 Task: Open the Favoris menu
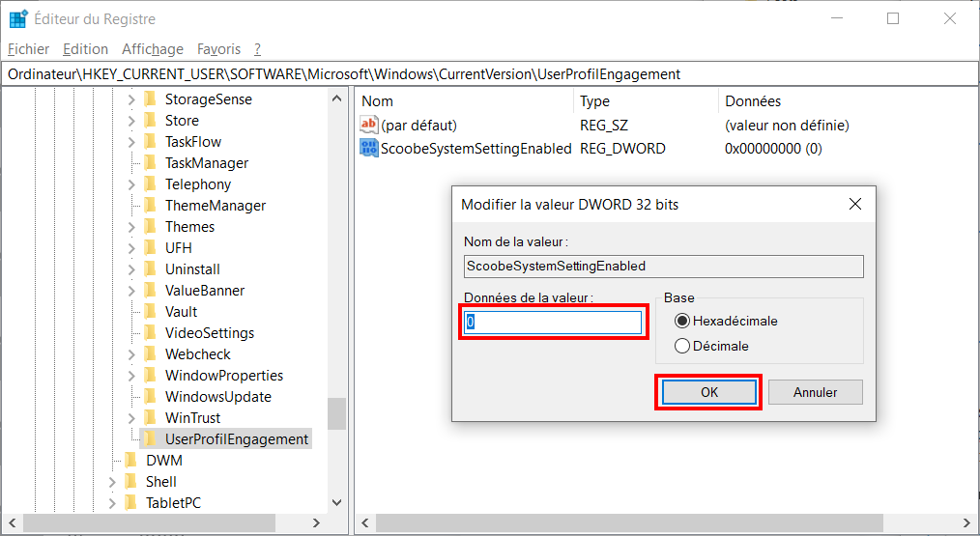218,48
